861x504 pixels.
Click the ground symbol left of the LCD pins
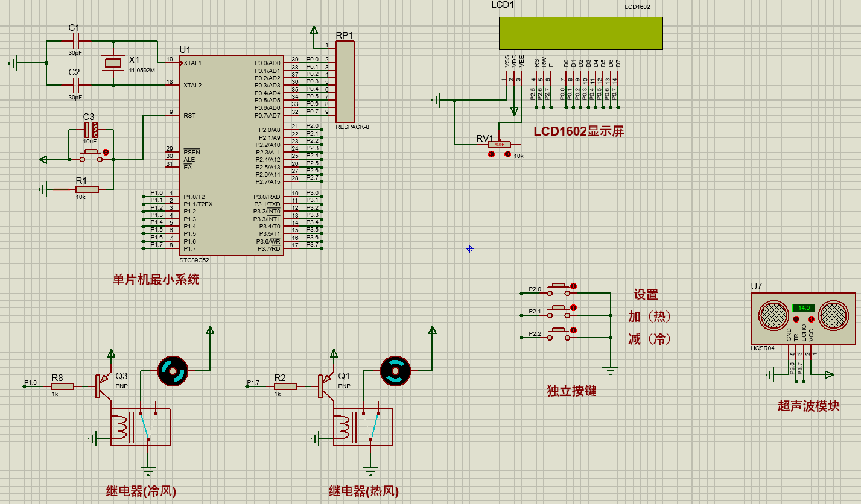[x=437, y=100]
